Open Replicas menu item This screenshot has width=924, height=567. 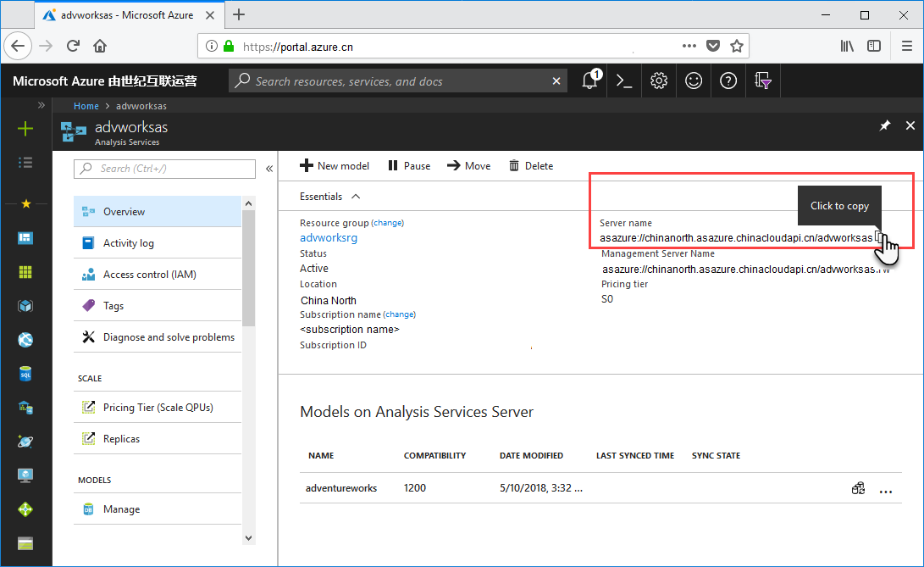pos(158,438)
